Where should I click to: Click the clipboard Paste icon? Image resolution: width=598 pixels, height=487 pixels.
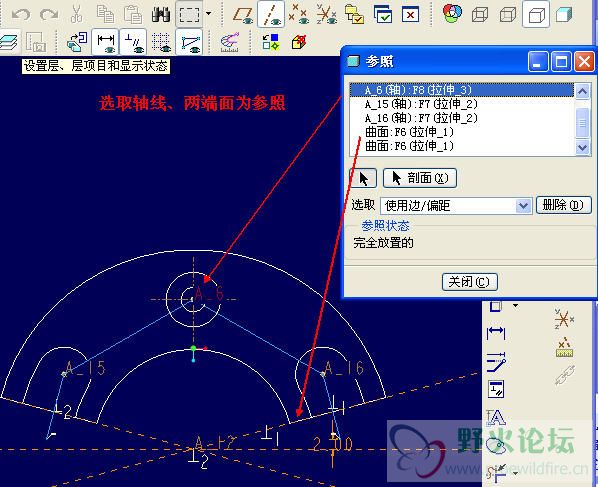click(133, 14)
